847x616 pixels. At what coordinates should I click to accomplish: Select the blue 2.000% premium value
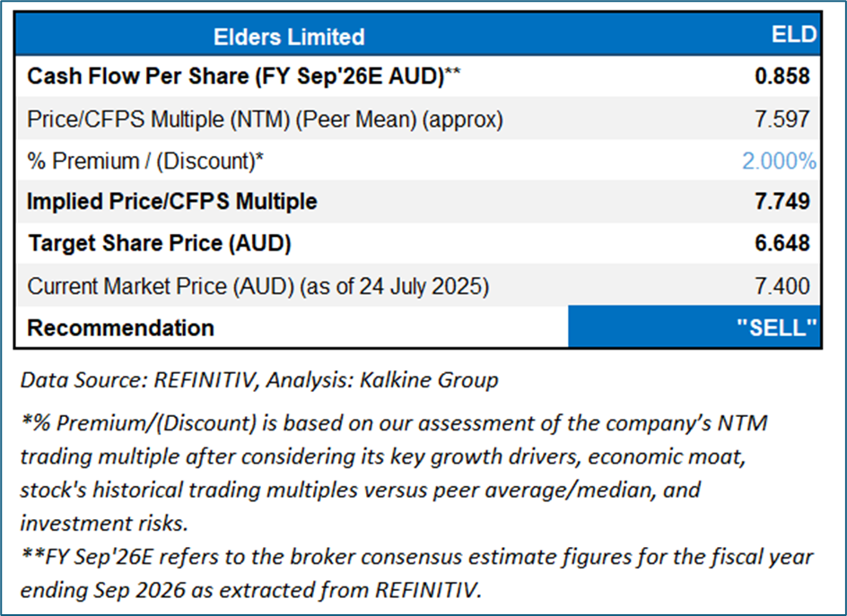click(x=779, y=161)
